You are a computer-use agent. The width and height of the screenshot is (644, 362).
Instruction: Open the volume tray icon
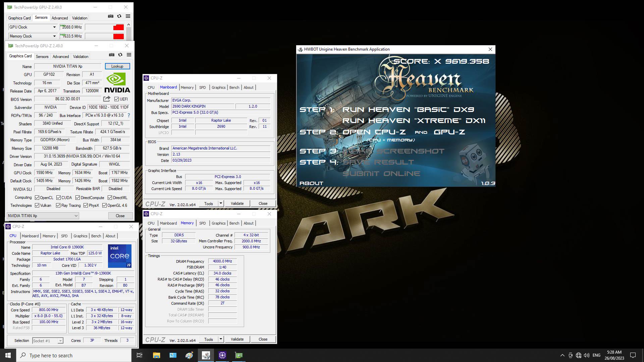pos(587,355)
